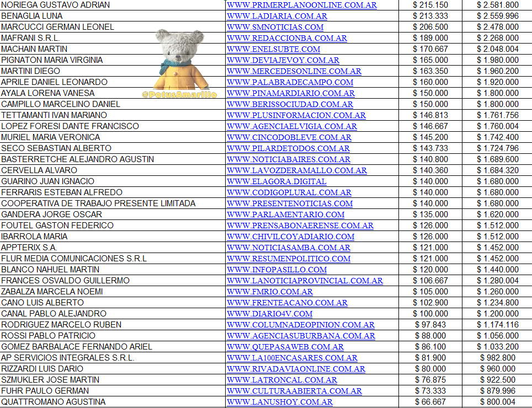Image resolution: width=532 pixels, height=408 pixels.
Task: Select the $ 81.900 amount cell
Action: [x=430, y=357]
